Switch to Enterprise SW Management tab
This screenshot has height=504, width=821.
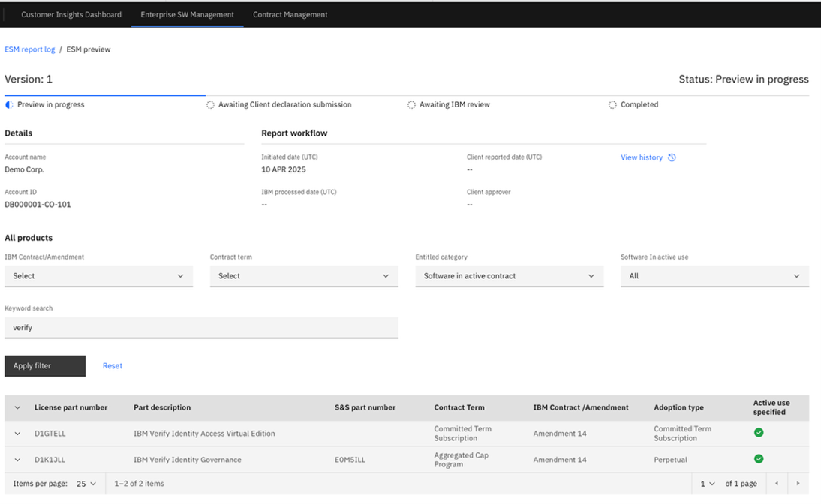coord(187,15)
